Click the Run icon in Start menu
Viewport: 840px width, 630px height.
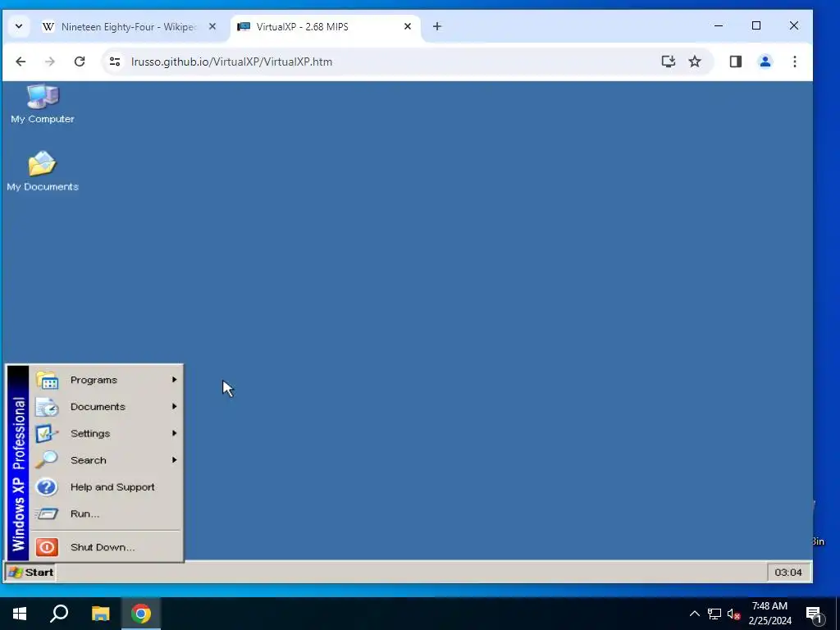pos(47,514)
